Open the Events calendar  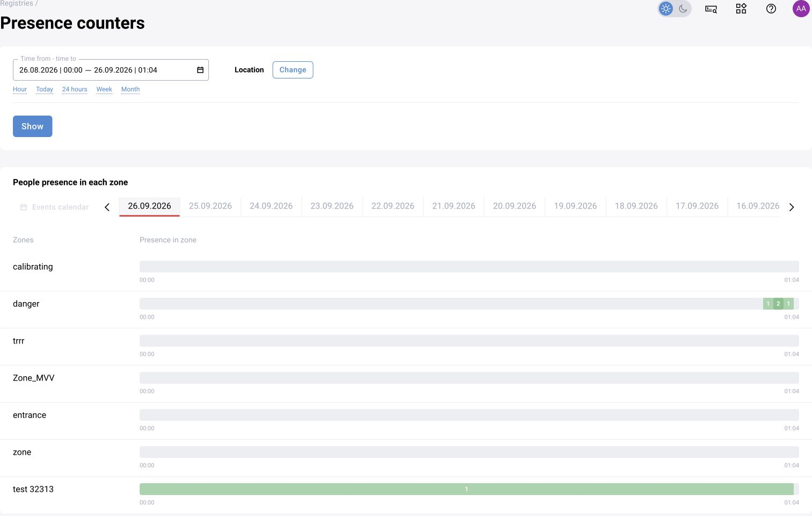click(x=54, y=207)
